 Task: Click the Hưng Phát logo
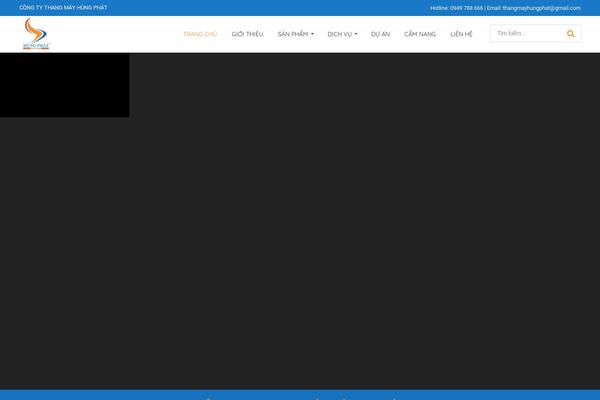36,34
